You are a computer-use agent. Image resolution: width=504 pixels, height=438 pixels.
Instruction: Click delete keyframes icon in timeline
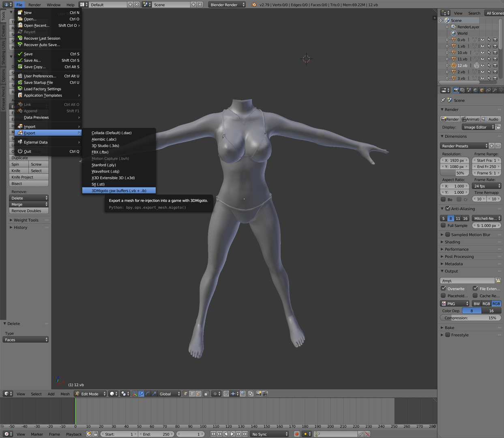367,434
